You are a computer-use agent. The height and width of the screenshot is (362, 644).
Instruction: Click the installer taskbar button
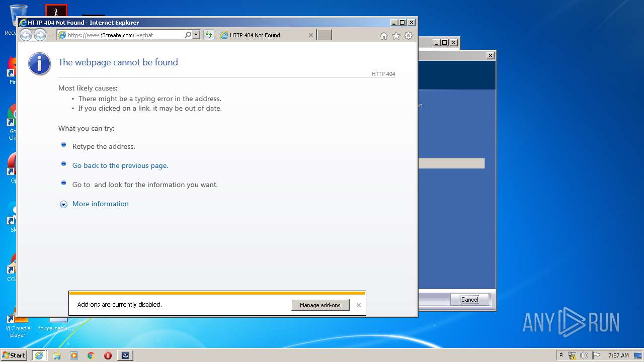pos(125,355)
